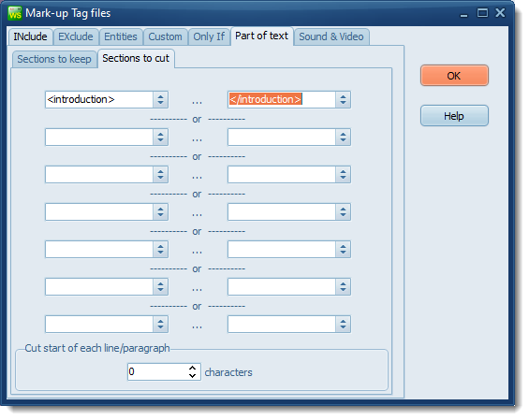Click the second row end tag field
This screenshot has height=420, width=529.
[282, 138]
